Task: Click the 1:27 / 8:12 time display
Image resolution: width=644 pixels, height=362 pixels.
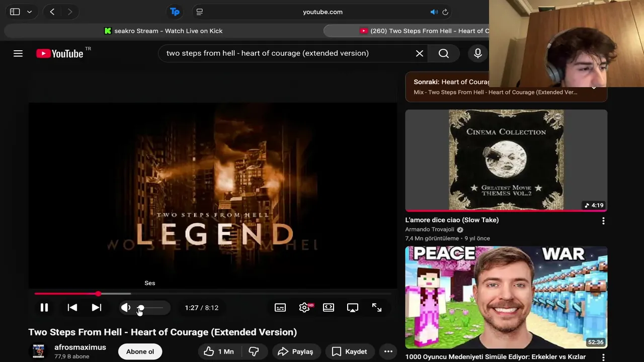Action: point(201,308)
